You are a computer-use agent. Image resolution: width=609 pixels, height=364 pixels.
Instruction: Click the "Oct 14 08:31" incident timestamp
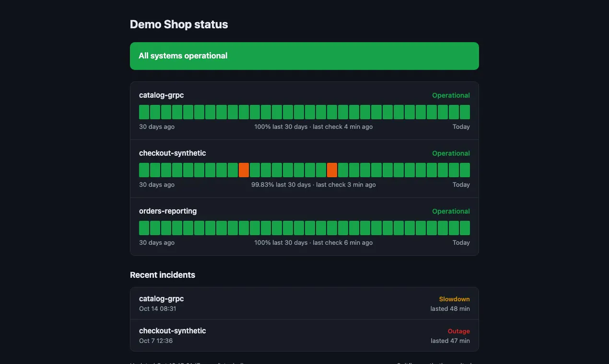[158, 309]
